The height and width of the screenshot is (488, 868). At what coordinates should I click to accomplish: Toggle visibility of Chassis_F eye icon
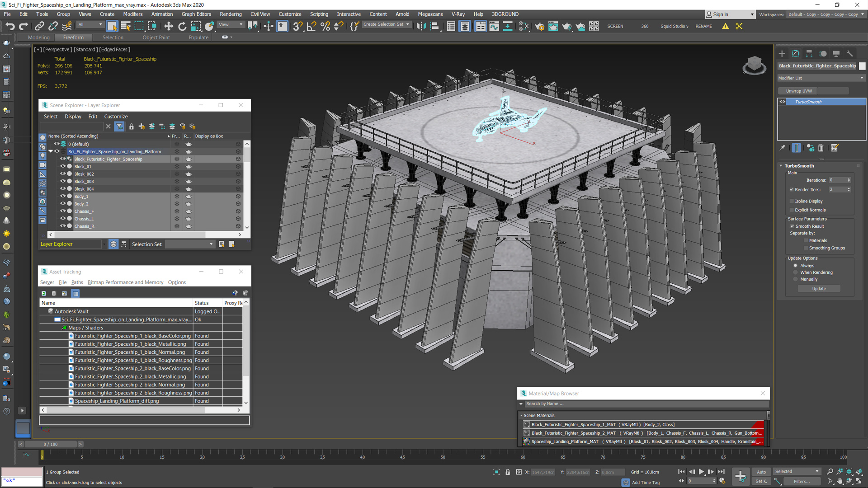tap(63, 211)
